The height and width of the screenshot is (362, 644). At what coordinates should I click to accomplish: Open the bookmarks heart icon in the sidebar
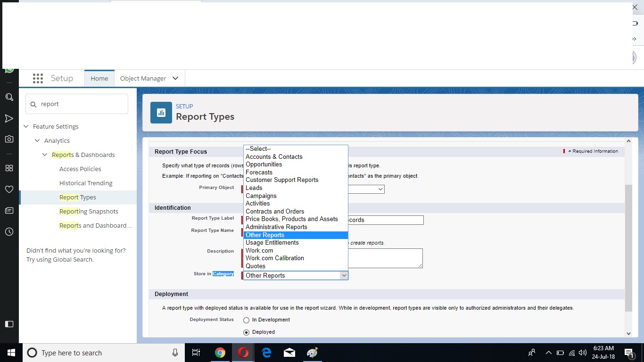(9, 189)
